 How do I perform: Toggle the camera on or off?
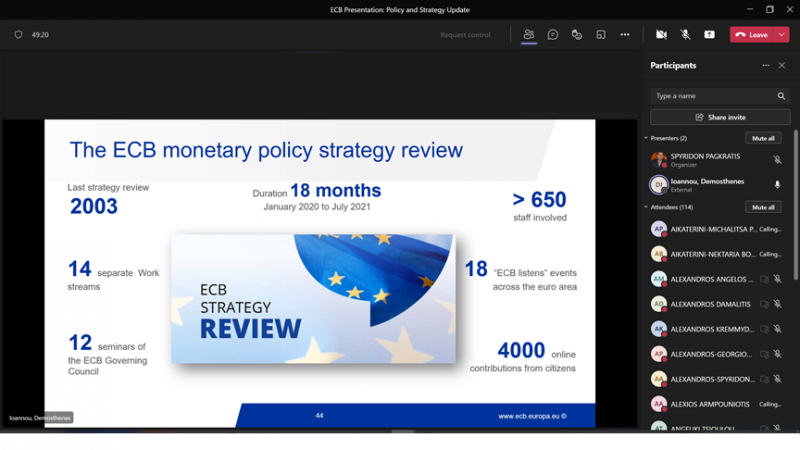tap(661, 35)
